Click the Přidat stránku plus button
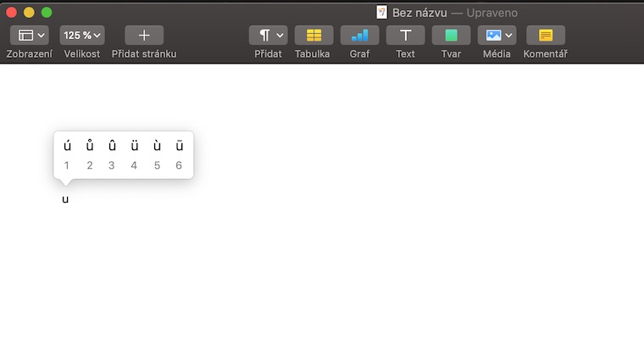The image size is (644, 346). click(144, 36)
